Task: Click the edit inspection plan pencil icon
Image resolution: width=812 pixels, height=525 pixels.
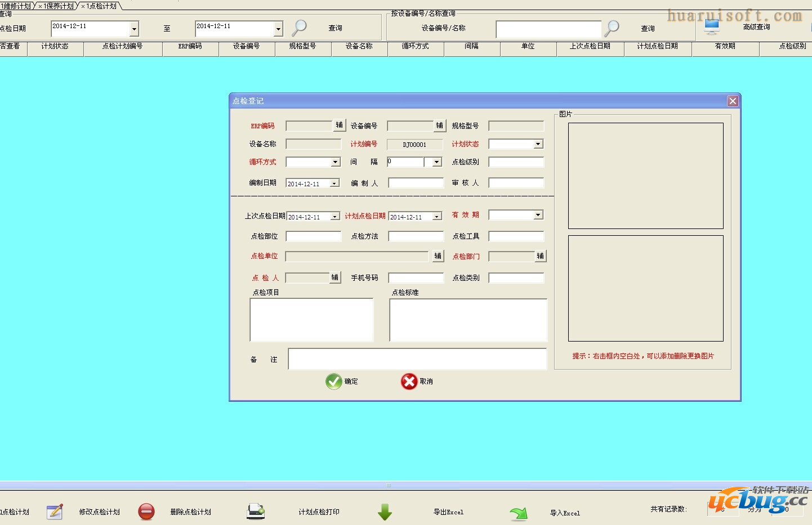Action: [55, 511]
